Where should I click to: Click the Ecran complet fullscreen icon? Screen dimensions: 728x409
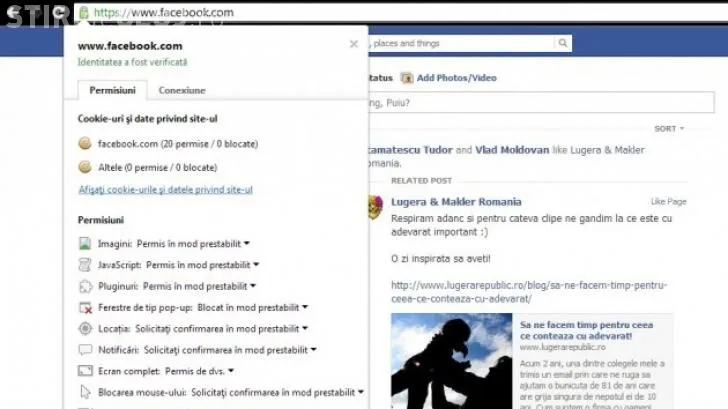[85, 371]
